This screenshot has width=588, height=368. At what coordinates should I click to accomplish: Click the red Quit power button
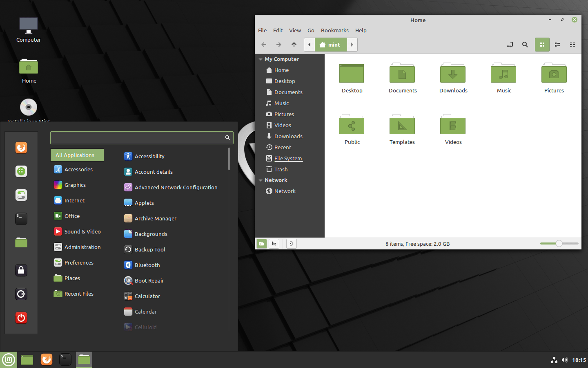[x=21, y=318]
